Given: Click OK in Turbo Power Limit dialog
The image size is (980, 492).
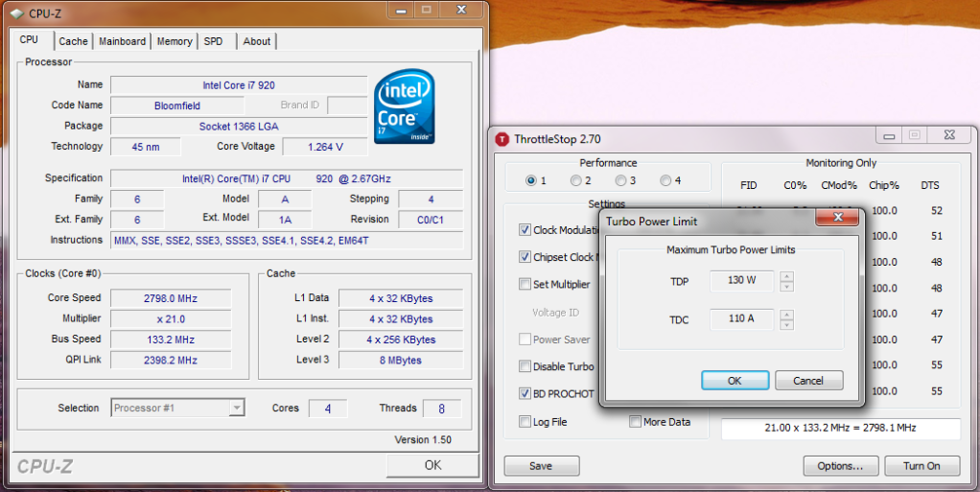Looking at the screenshot, I should [735, 381].
